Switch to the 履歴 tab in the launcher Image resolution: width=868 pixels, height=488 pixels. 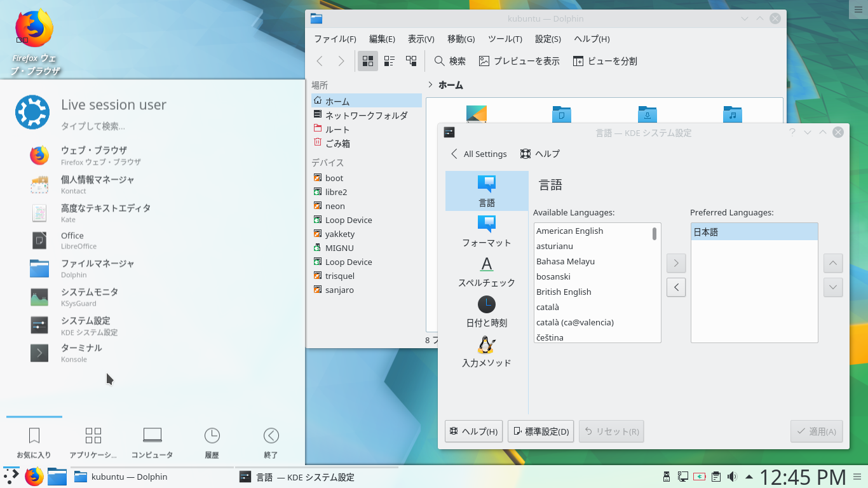(212, 442)
